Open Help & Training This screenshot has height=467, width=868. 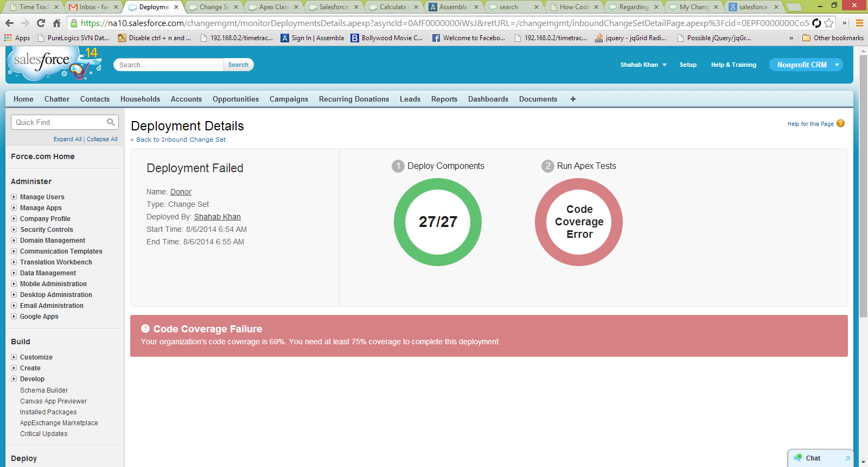pos(733,65)
